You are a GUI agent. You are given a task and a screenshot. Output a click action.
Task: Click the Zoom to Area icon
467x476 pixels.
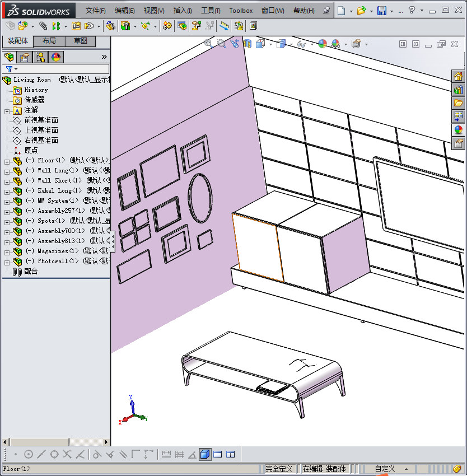click(x=221, y=44)
